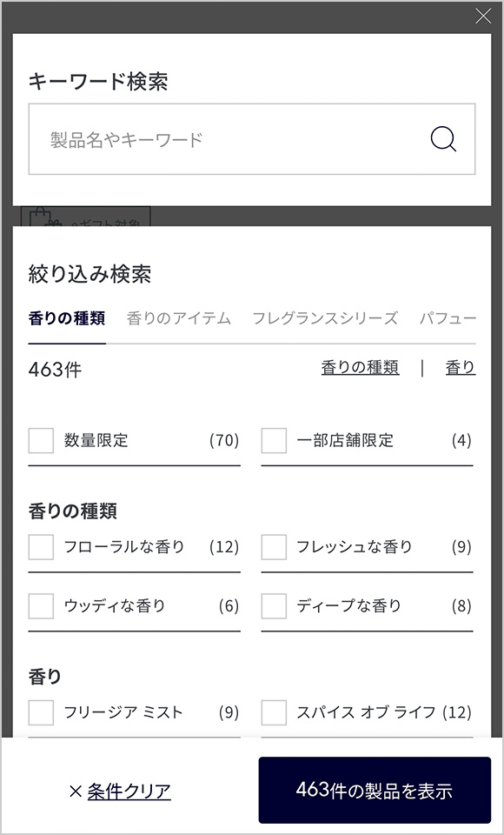Click the 香り jump link
Image resolution: width=504 pixels, height=835 pixels.
point(460,367)
